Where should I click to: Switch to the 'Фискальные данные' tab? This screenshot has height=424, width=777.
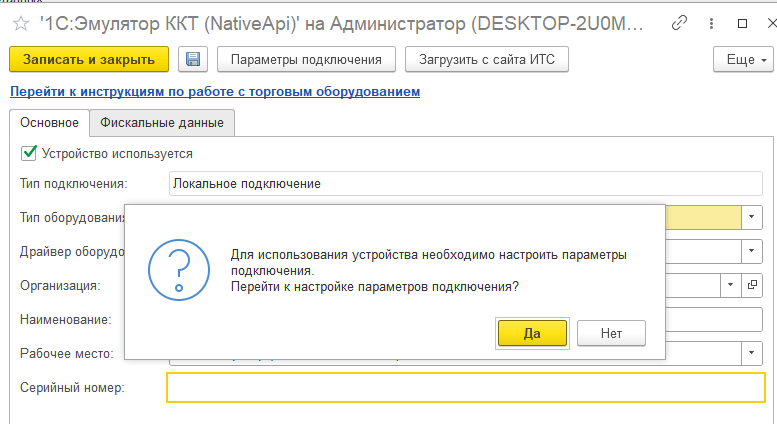point(162,122)
